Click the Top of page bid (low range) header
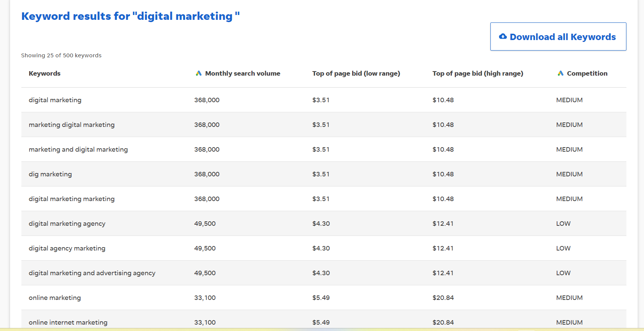This screenshot has width=644, height=331. 356,73
